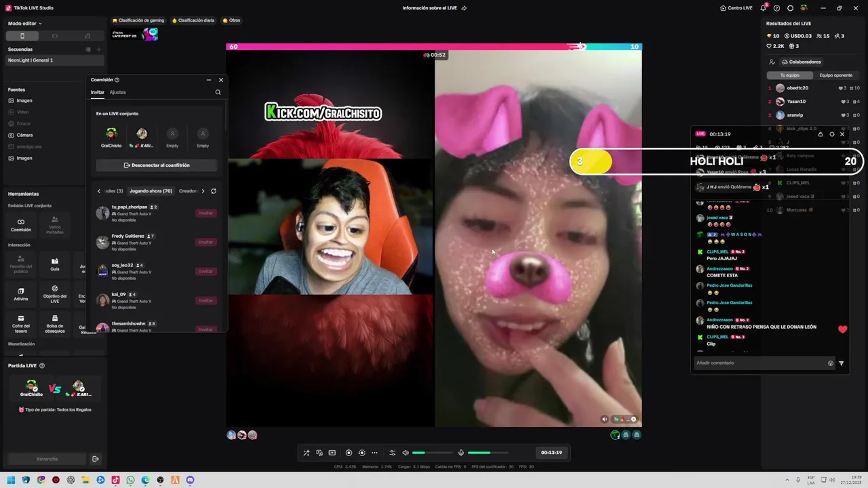Select Jugando ahora (70) filter
Image resolution: width=868 pixels, height=488 pixels.
point(151,191)
